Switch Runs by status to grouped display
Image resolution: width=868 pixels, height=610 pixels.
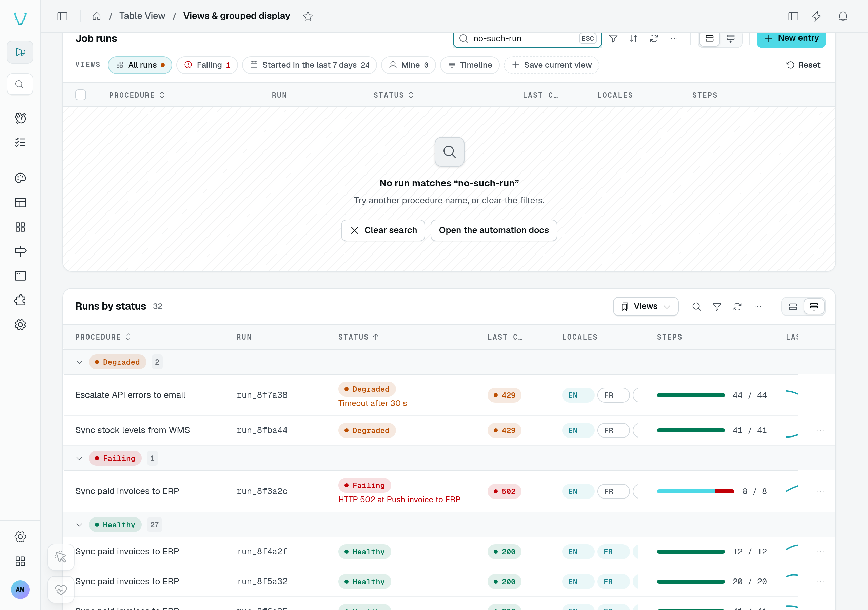point(814,306)
